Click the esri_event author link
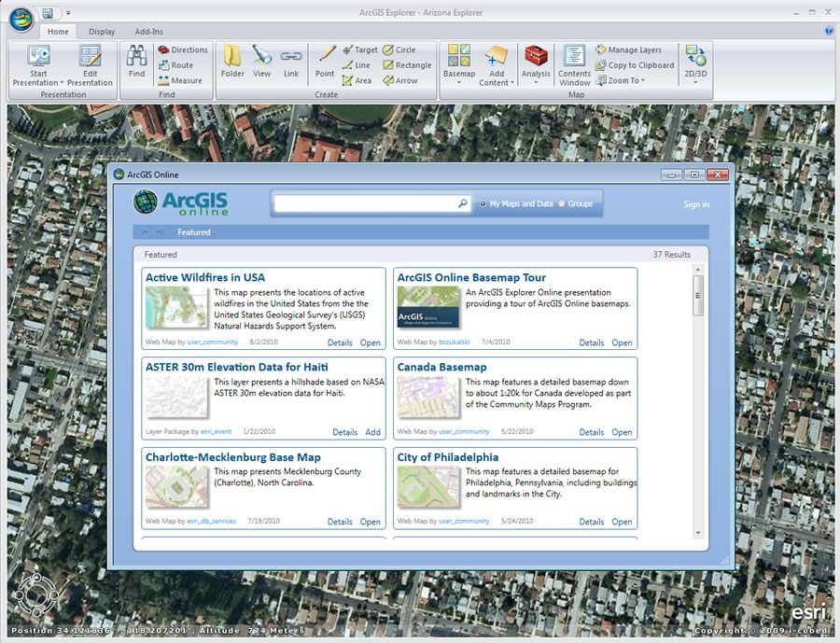 pyautogui.click(x=216, y=431)
